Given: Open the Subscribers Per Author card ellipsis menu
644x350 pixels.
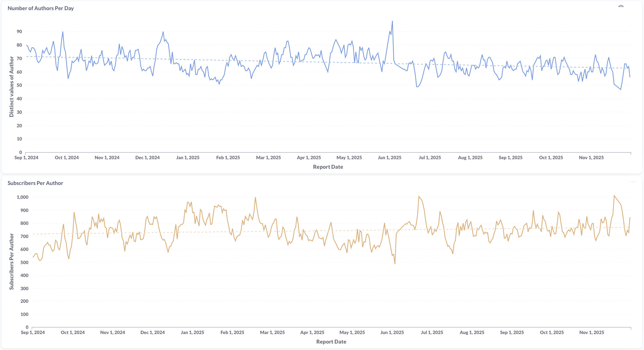Looking at the screenshot, I should pos(633,182).
